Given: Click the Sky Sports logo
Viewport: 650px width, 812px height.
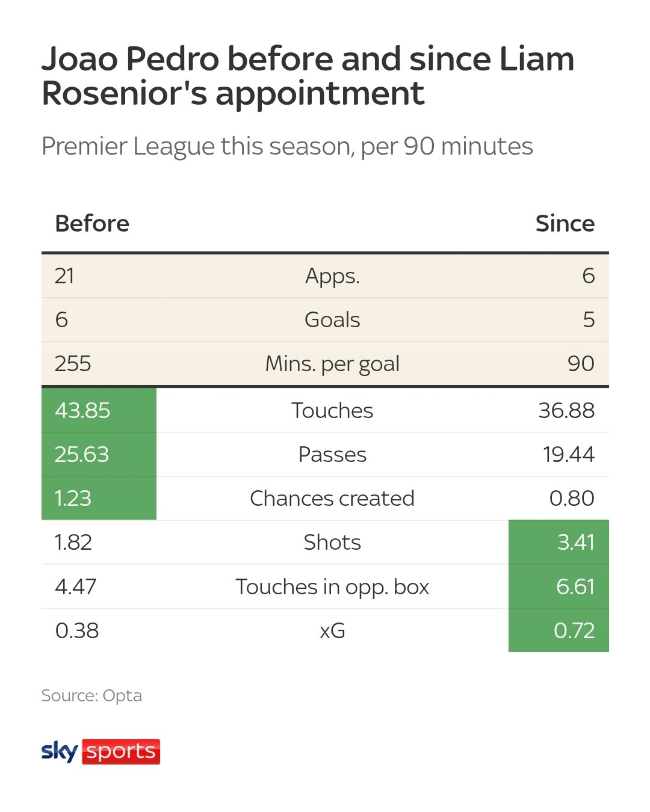Looking at the screenshot, I should click(101, 751).
